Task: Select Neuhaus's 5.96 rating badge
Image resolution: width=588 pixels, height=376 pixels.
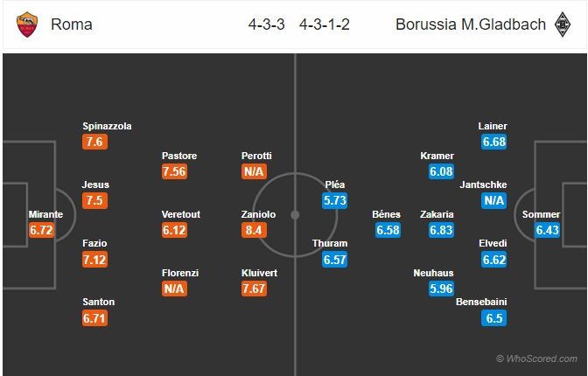Action: (441, 289)
